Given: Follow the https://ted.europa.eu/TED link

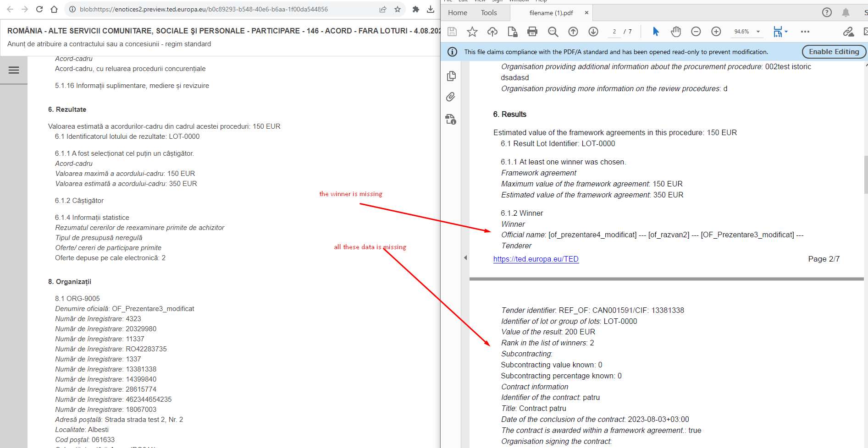Looking at the screenshot, I should coord(536,259).
